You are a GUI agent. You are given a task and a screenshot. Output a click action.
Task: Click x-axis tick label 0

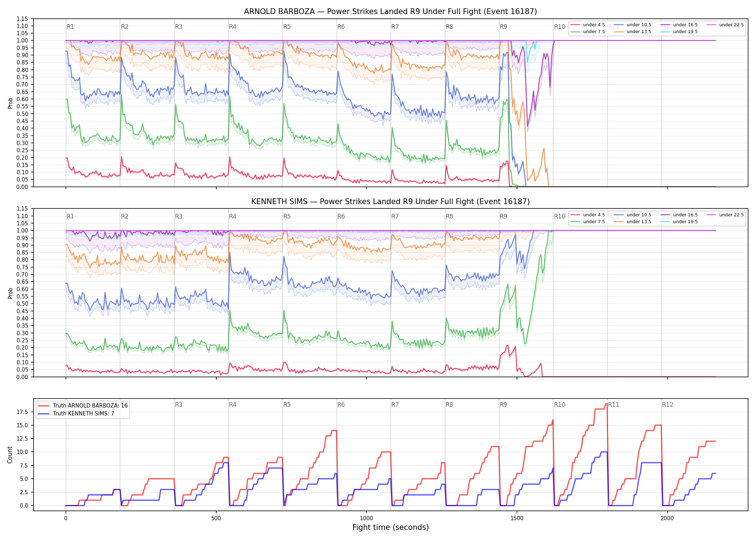click(x=66, y=518)
